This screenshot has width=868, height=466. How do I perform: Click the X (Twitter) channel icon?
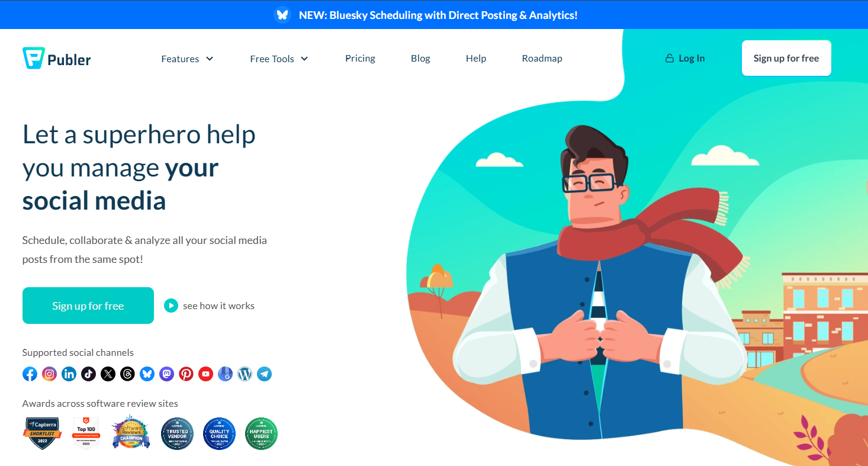108,374
